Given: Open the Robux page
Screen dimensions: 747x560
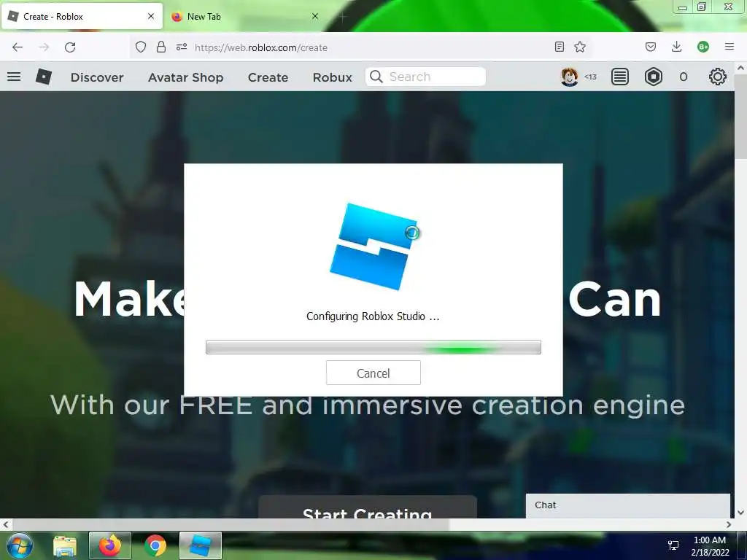Looking at the screenshot, I should [332, 77].
